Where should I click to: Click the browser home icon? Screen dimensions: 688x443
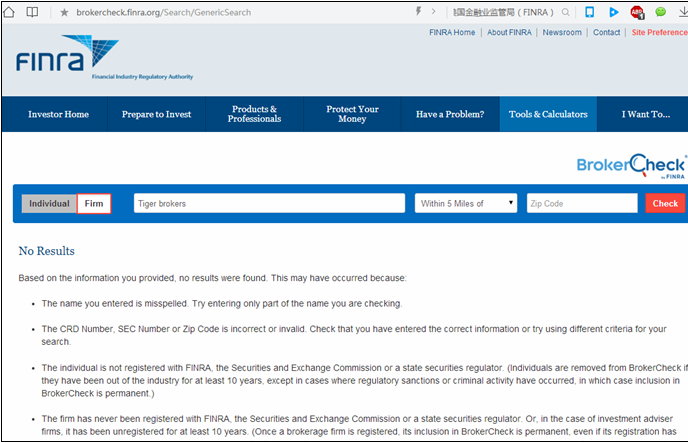tap(9, 12)
